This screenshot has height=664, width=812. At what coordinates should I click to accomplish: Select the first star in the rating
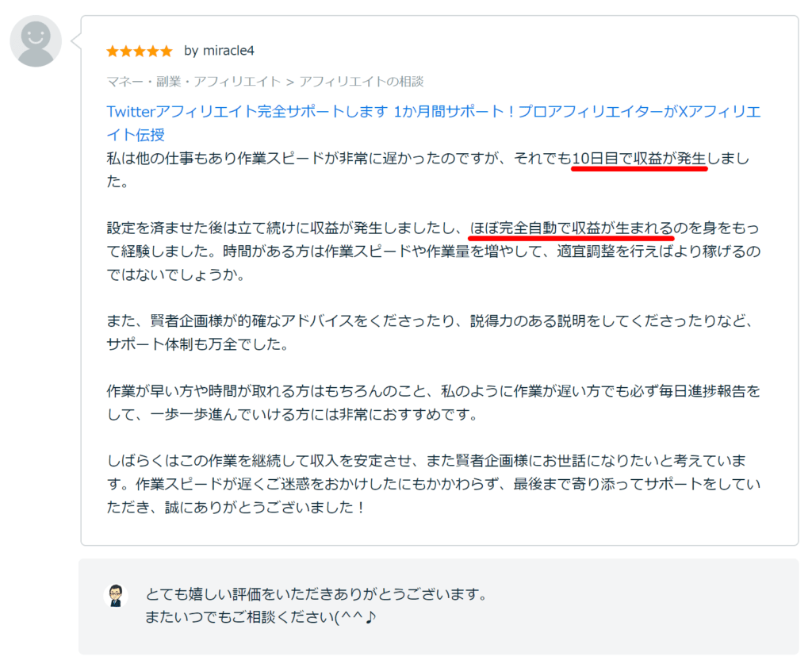112,50
